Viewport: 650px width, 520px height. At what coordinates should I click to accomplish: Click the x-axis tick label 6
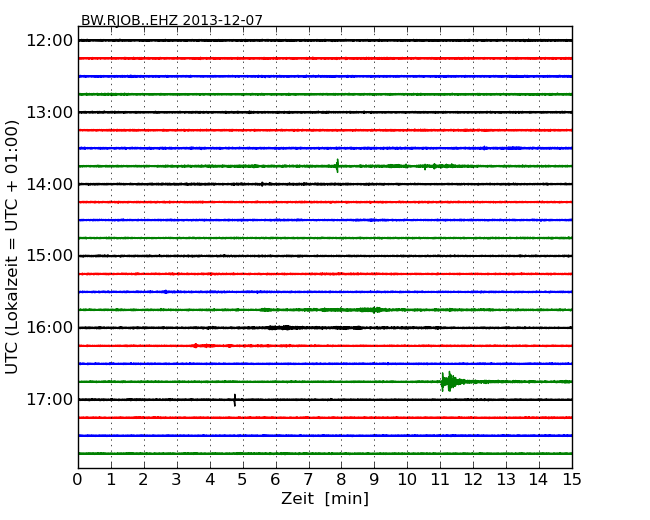(276, 480)
